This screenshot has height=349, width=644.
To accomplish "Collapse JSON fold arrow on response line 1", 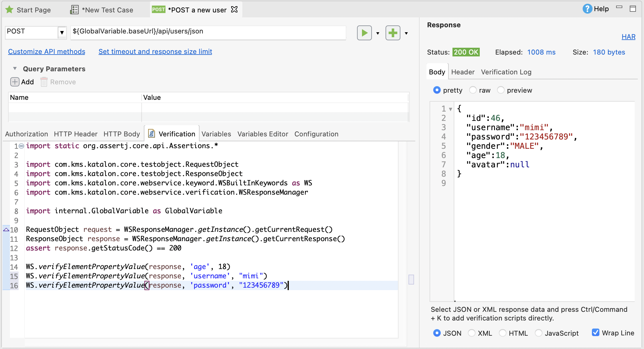I will pyautogui.click(x=451, y=109).
